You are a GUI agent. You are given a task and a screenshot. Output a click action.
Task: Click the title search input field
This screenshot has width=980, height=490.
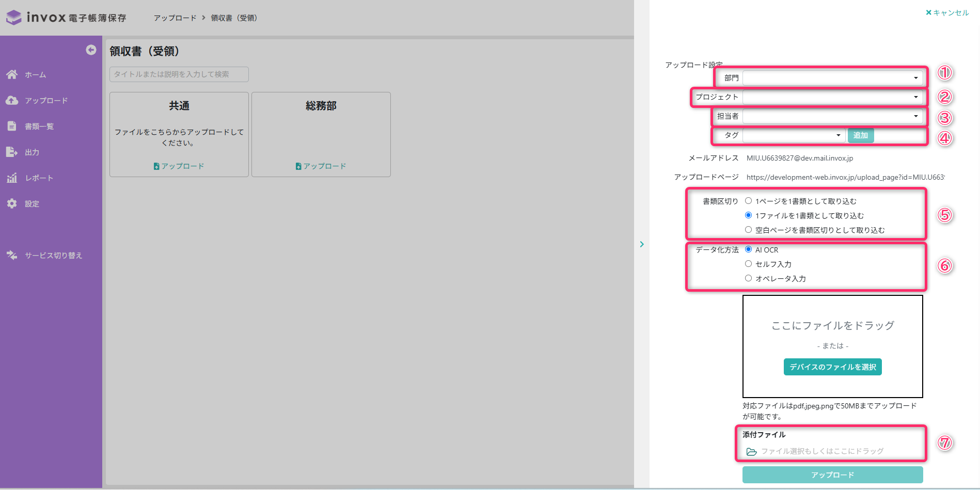click(179, 74)
